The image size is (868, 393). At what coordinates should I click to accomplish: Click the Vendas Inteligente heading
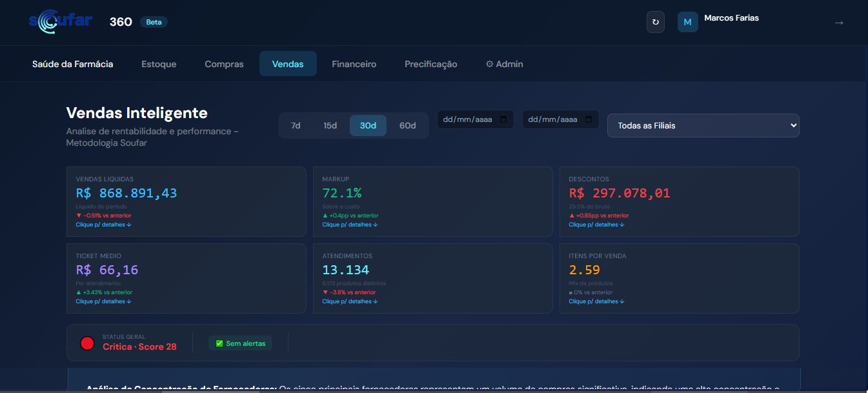[x=137, y=113]
